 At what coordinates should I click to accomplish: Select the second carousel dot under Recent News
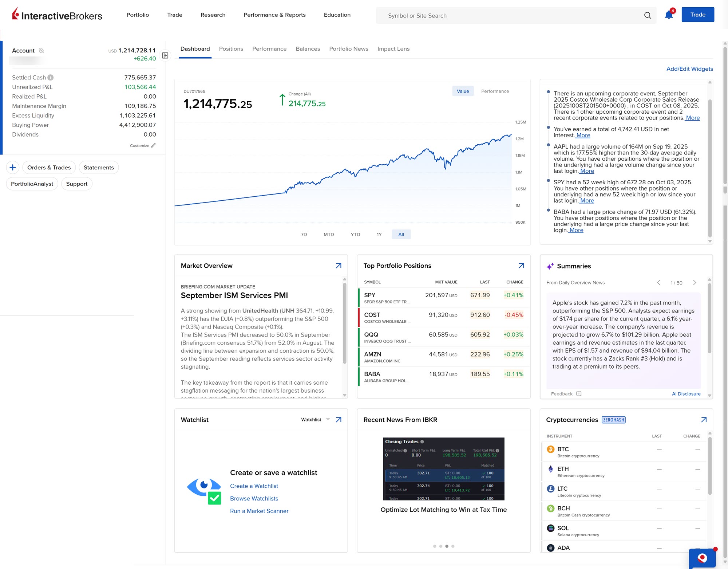441,546
